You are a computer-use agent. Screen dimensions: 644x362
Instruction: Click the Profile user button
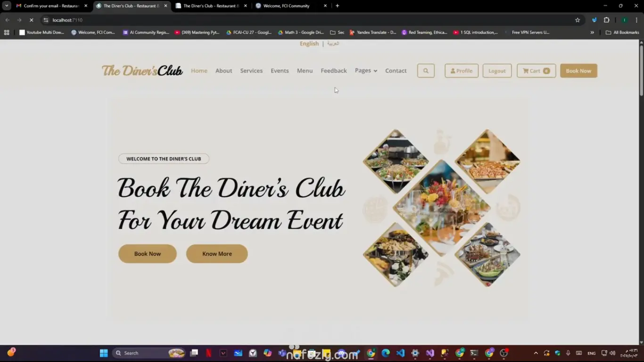462,71
